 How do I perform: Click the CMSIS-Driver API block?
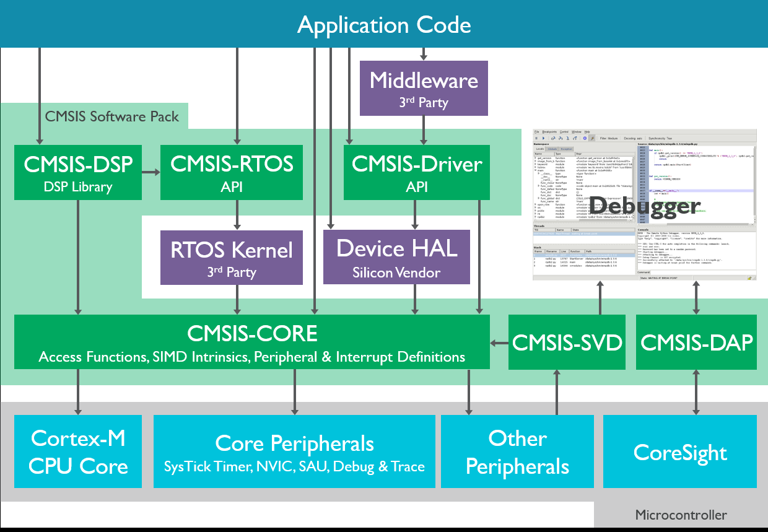[x=417, y=172]
